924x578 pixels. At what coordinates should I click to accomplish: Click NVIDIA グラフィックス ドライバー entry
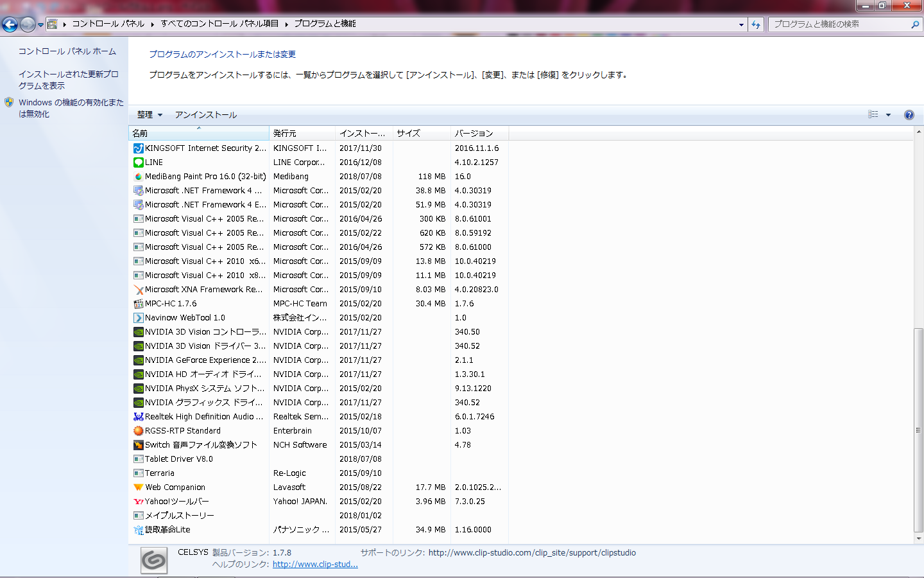coord(204,403)
